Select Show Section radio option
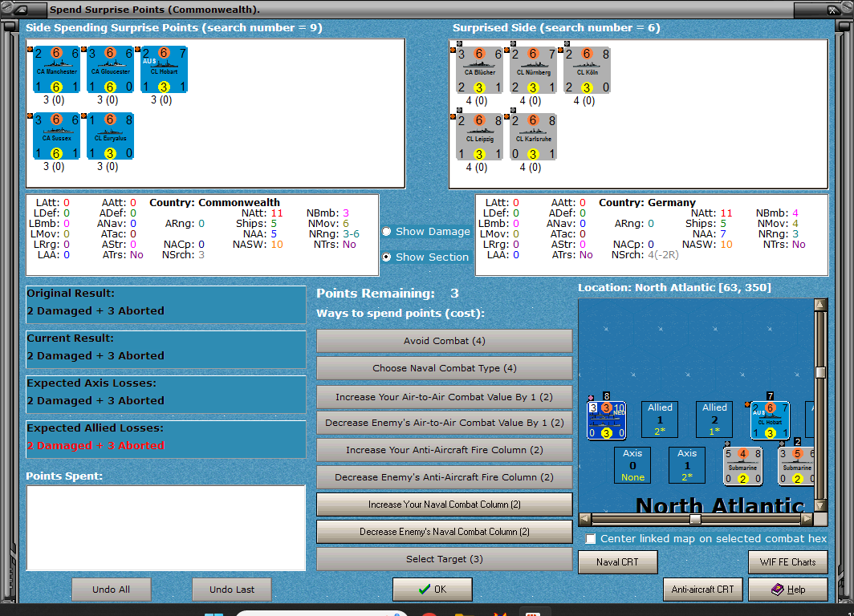Screen dimensions: 854x616 pyautogui.click(x=426, y=257)
